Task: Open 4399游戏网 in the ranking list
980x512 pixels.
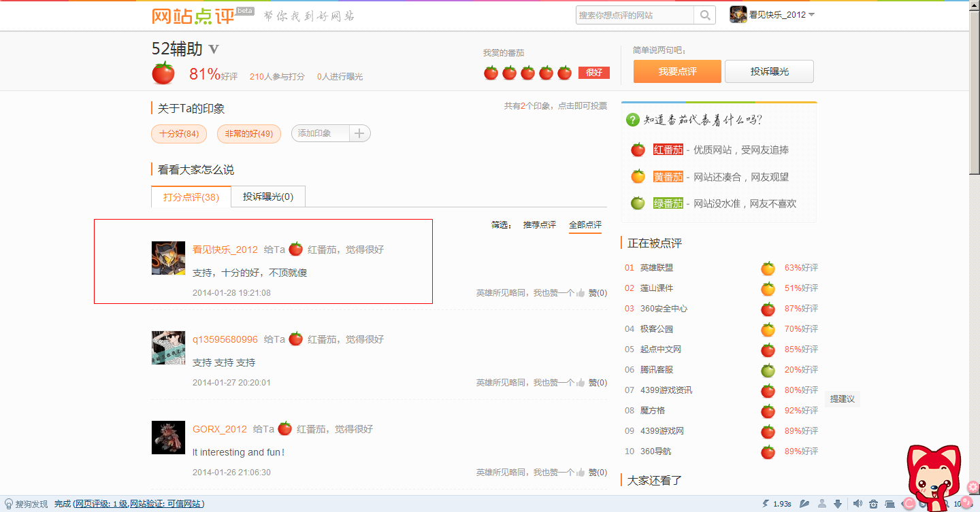Action: (662, 431)
